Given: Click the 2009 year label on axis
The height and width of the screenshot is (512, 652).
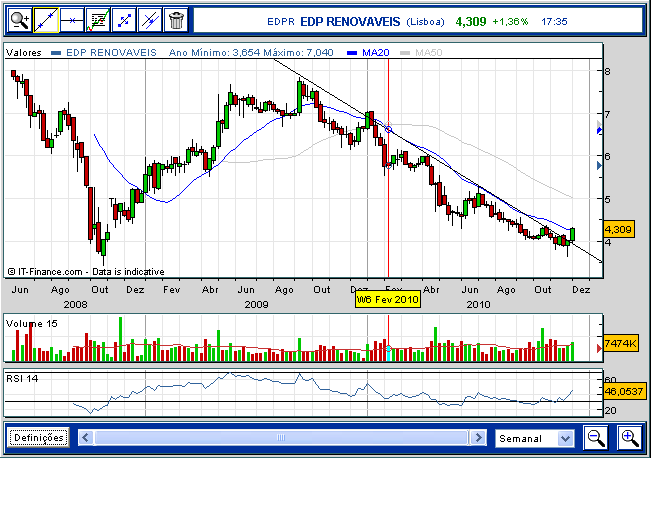Looking at the screenshot, I should 256,304.
